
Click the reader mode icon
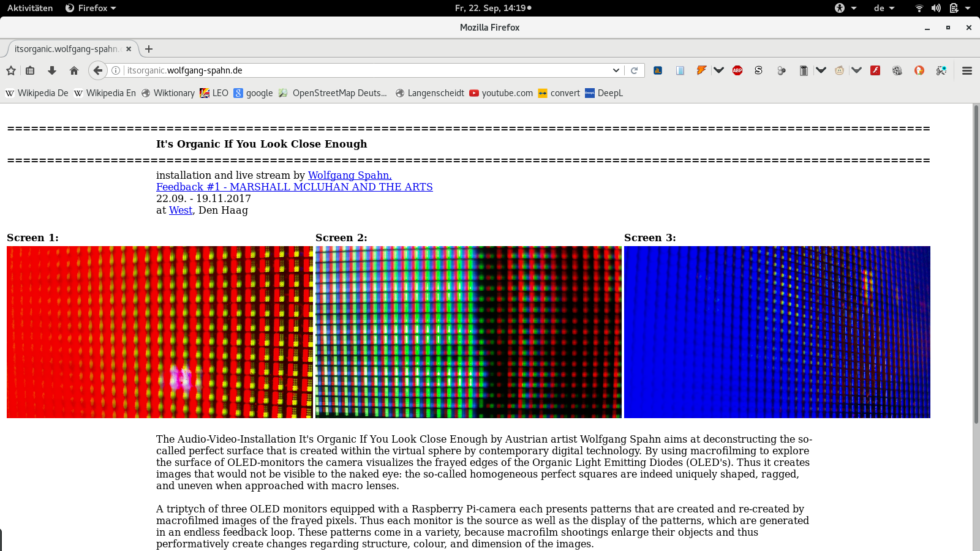(680, 70)
